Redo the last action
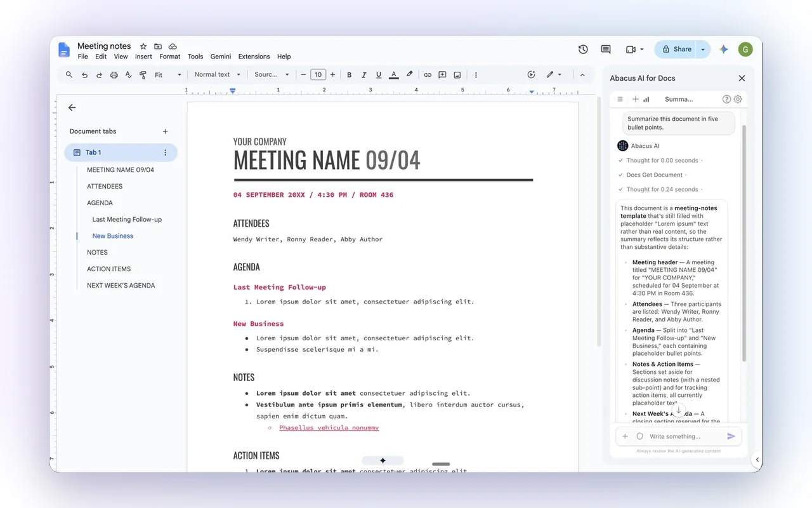This screenshot has height=508, width=812. pos(99,75)
